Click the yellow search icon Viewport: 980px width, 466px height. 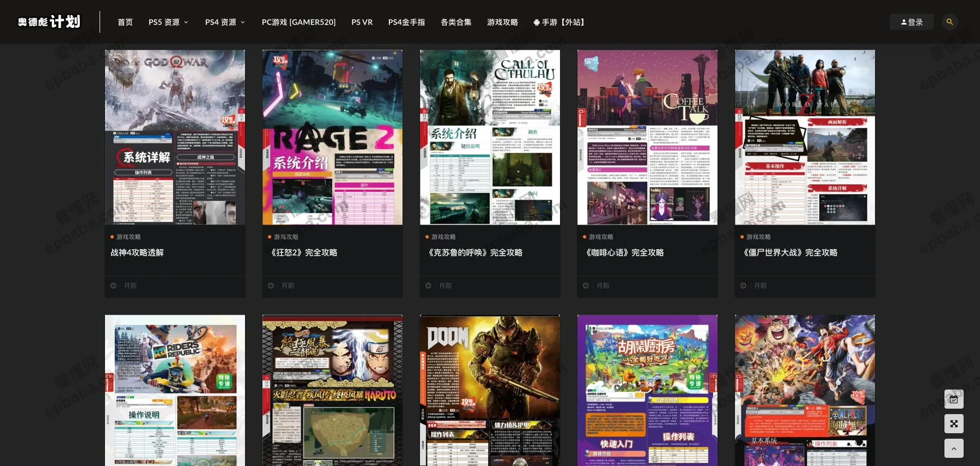(x=949, y=22)
